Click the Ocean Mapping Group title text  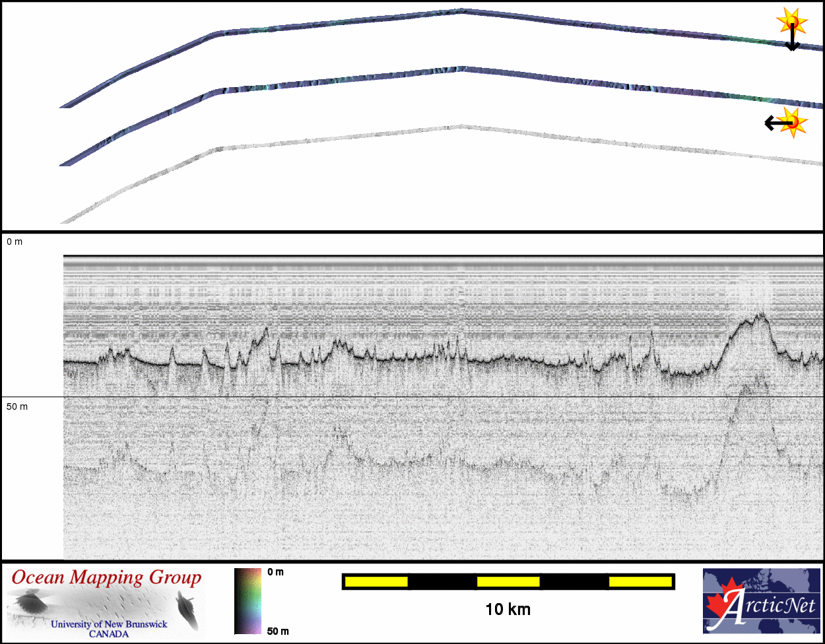[x=106, y=578]
